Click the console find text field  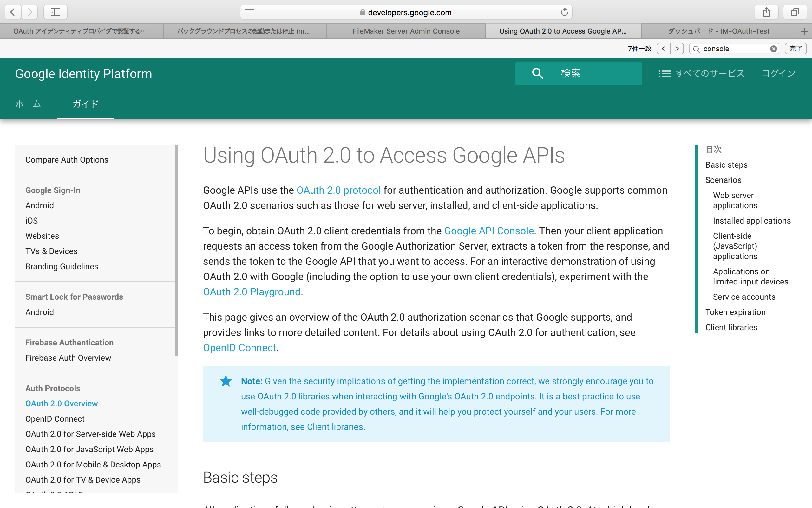[x=735, y=49]
